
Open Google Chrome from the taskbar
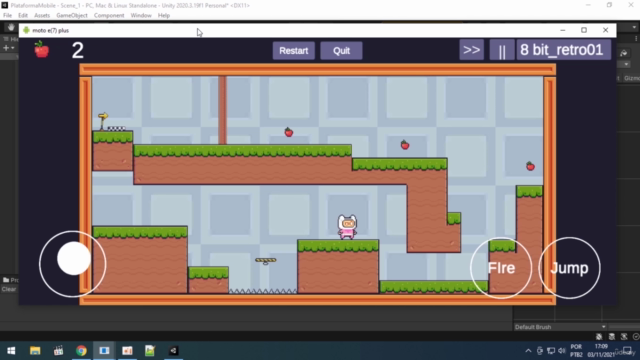(x=81, y=351)
